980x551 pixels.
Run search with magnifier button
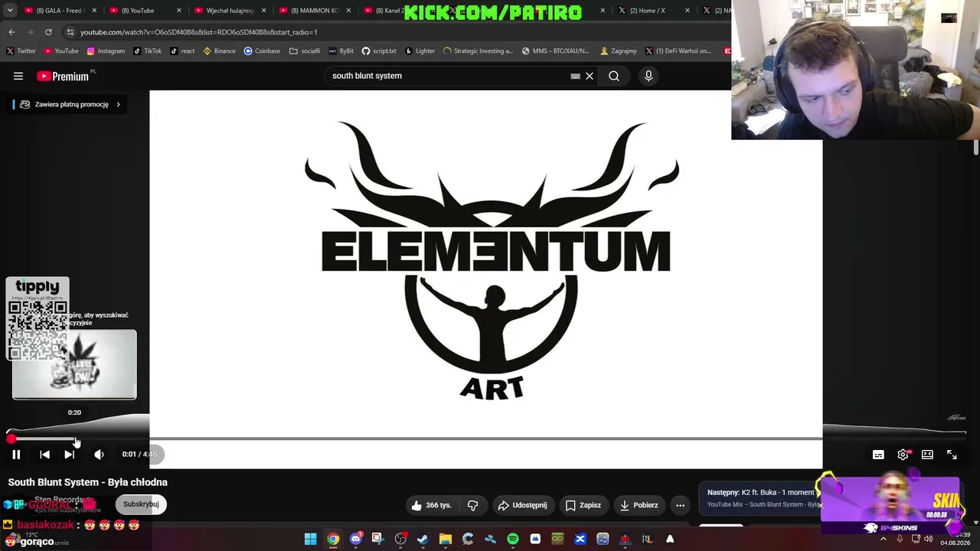614,76
